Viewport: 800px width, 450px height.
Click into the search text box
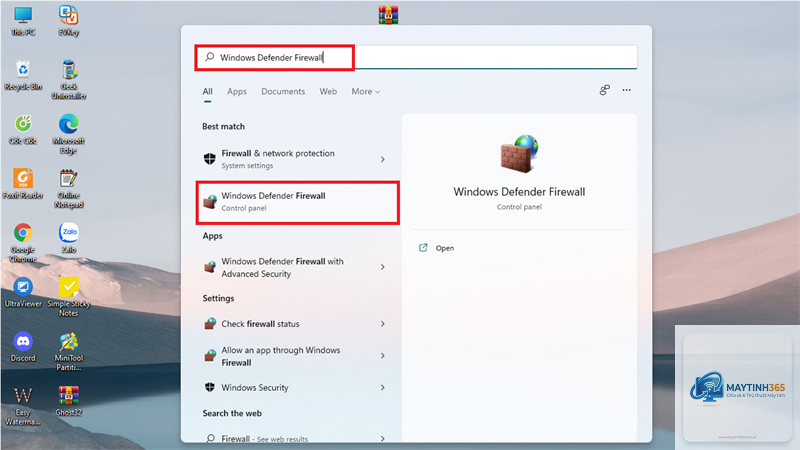tap(416, 57)
